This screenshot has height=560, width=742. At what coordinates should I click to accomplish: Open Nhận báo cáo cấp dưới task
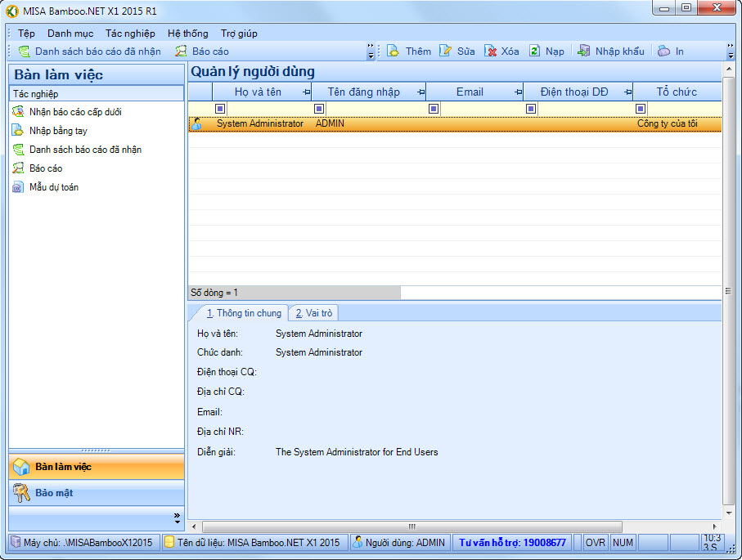click(75, 112)
